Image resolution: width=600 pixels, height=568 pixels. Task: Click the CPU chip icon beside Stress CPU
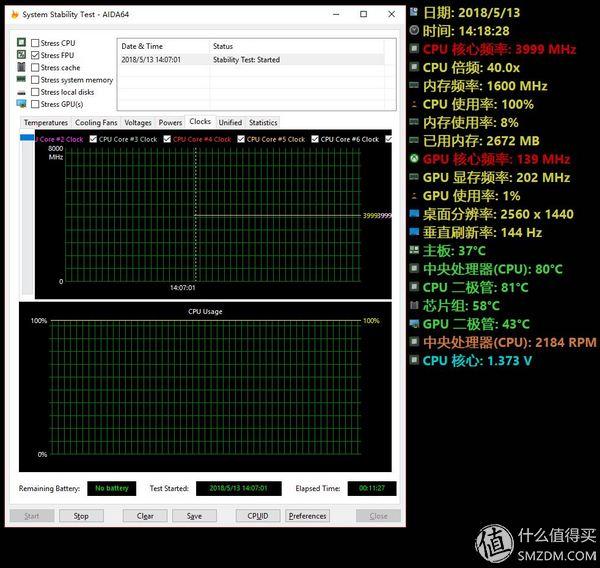pyautogui.click(x=21, y=42)
